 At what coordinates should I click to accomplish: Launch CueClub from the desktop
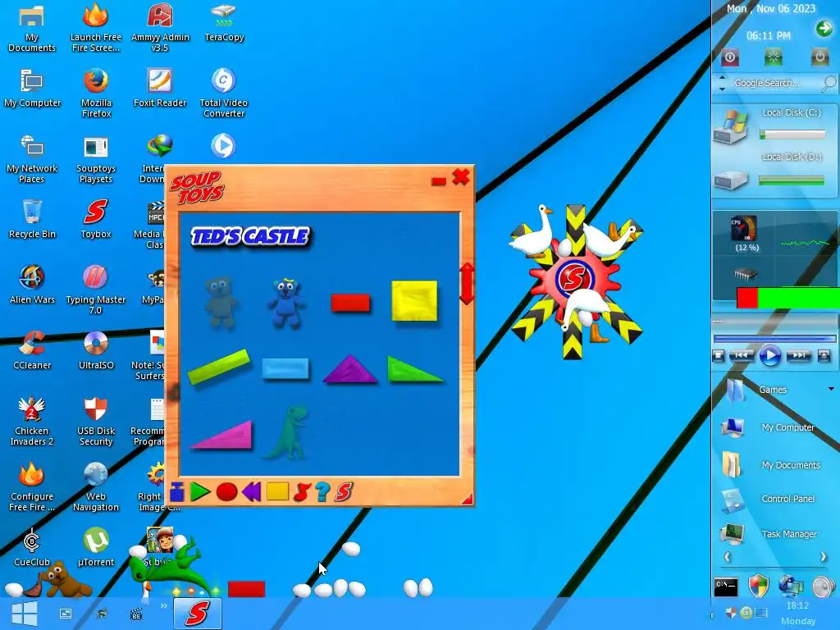pos(32,547)
